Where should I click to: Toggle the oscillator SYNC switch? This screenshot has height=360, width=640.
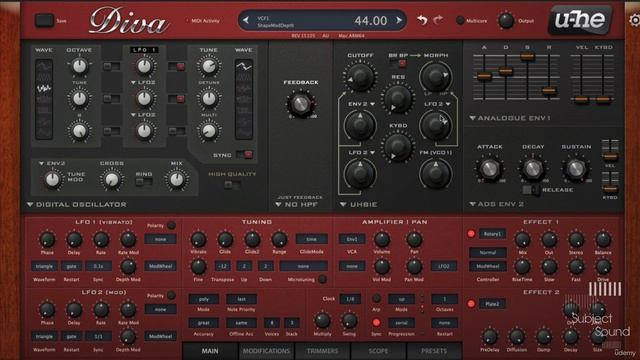244,155
